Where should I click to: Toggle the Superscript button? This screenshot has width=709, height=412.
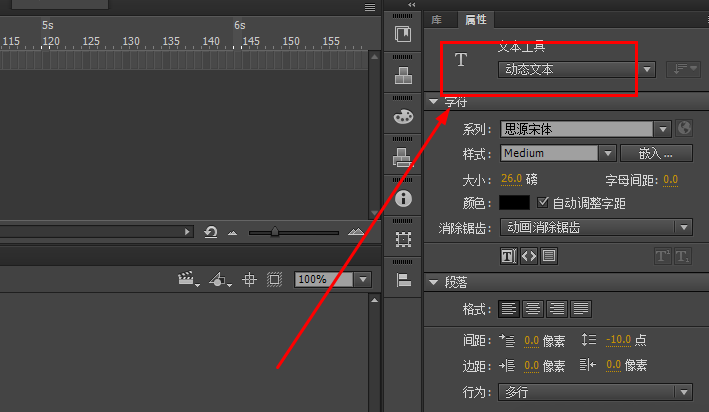(662, 256)
